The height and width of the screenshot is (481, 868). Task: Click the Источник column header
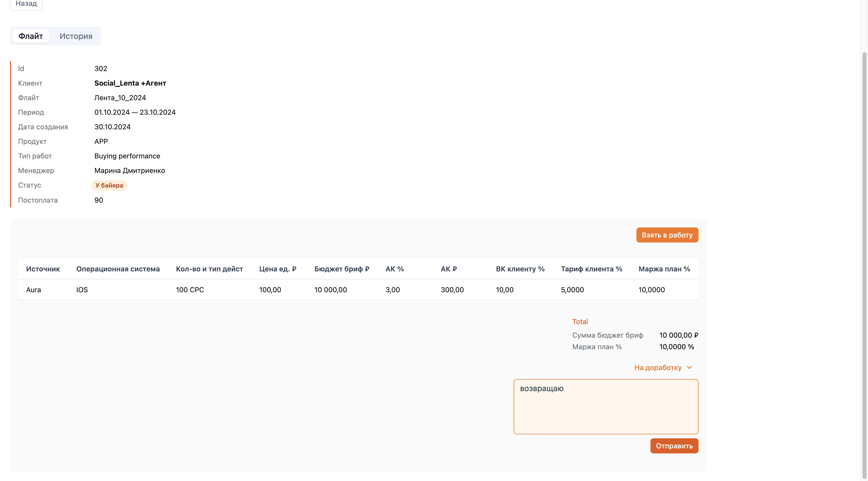(43, 269)
